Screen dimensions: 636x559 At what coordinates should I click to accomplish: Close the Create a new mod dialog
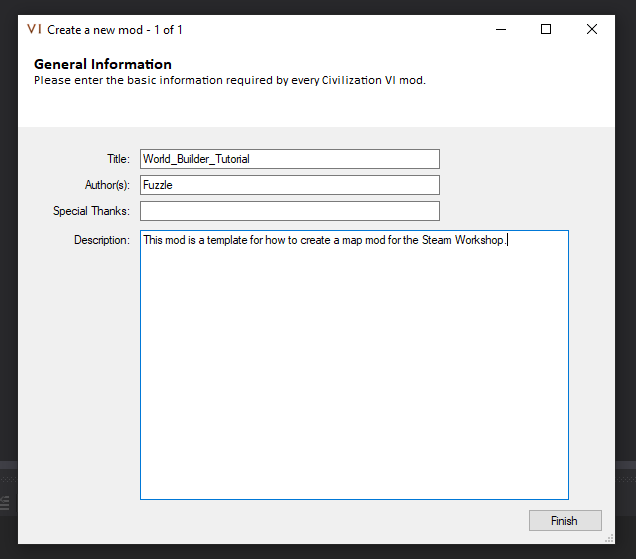pos(592,29)
